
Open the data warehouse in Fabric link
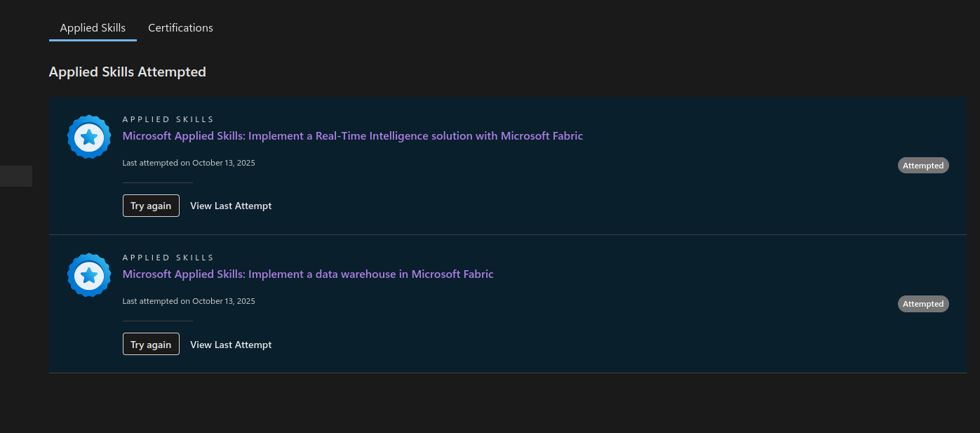[308, 274]
